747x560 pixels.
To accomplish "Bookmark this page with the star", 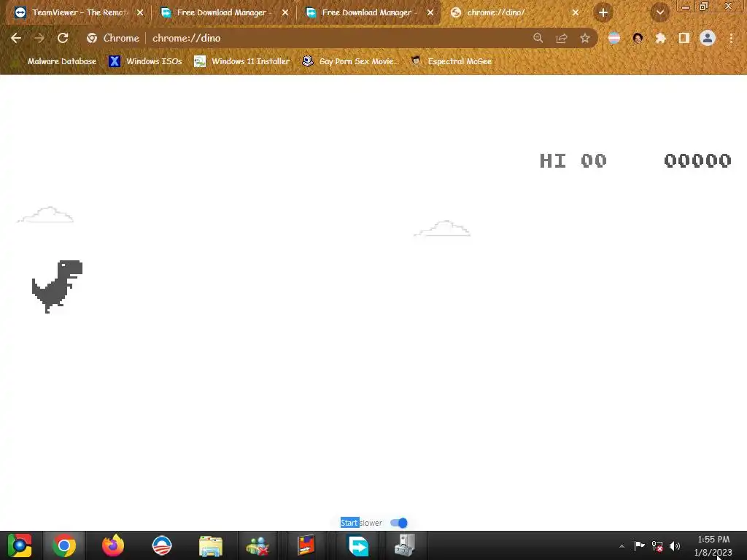I will point(585,38).
